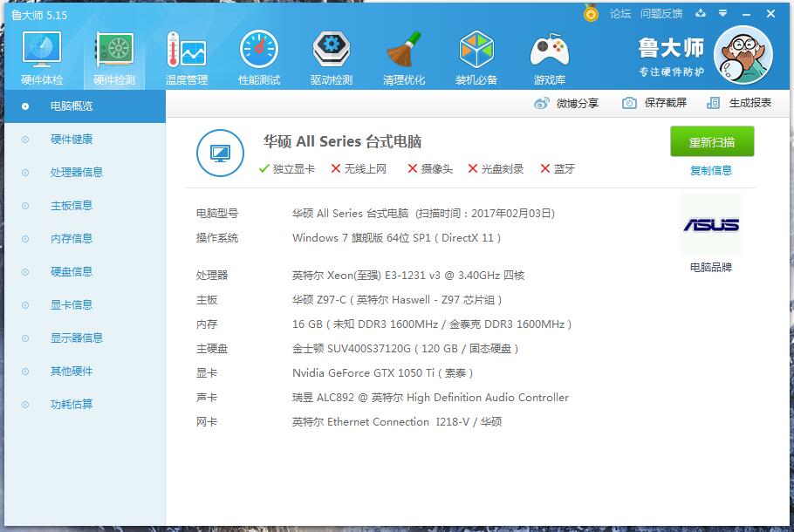
Task: Click the 鲁大师 mascot avatar
Action: coord(743,55)
